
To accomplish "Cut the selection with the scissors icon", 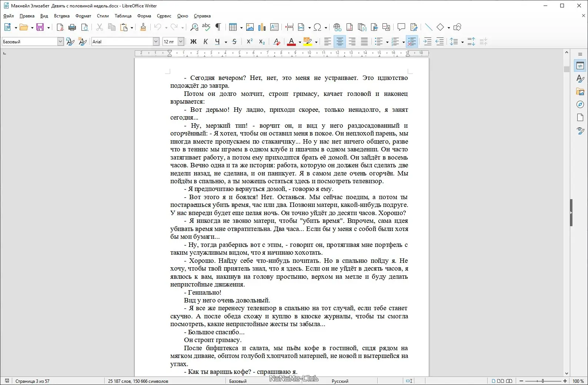I will point(100,27).
